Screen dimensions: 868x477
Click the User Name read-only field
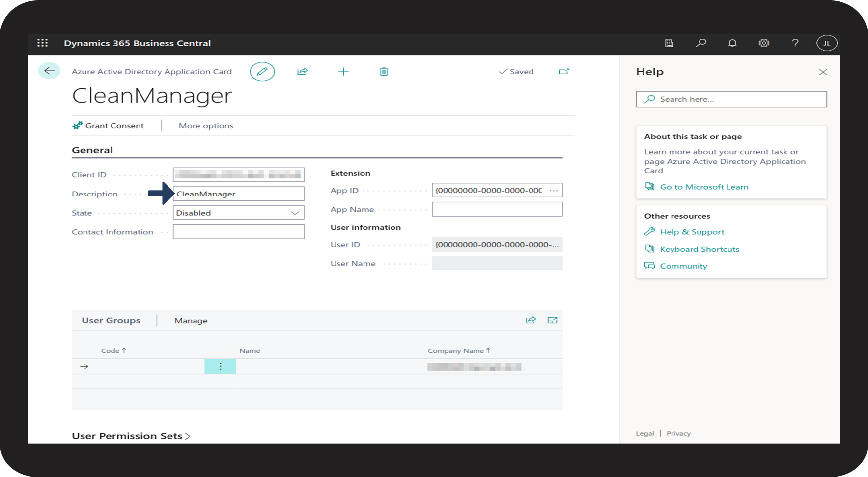497,263
